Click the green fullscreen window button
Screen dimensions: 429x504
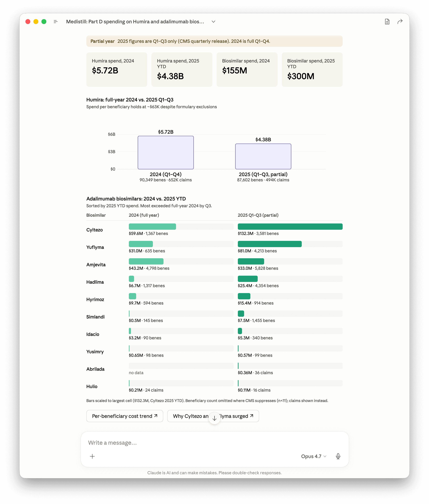44,22
